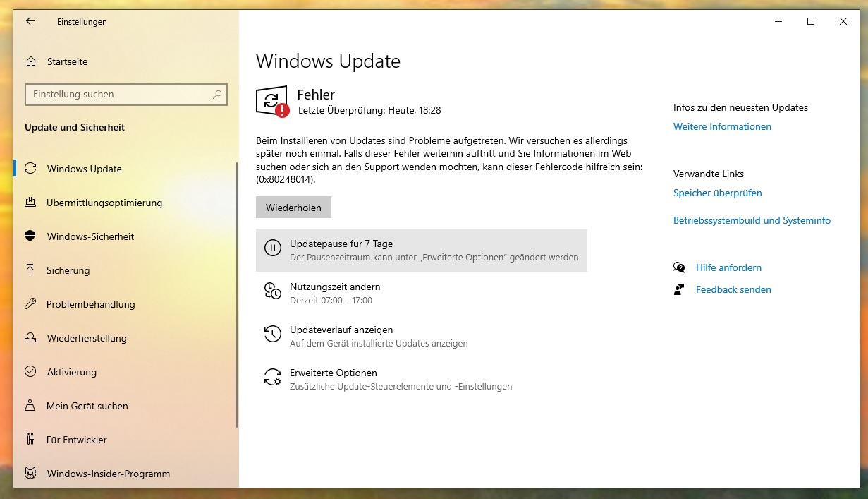Click the Updateverlauf history icon
868x499 pixels.
point(272,334)
